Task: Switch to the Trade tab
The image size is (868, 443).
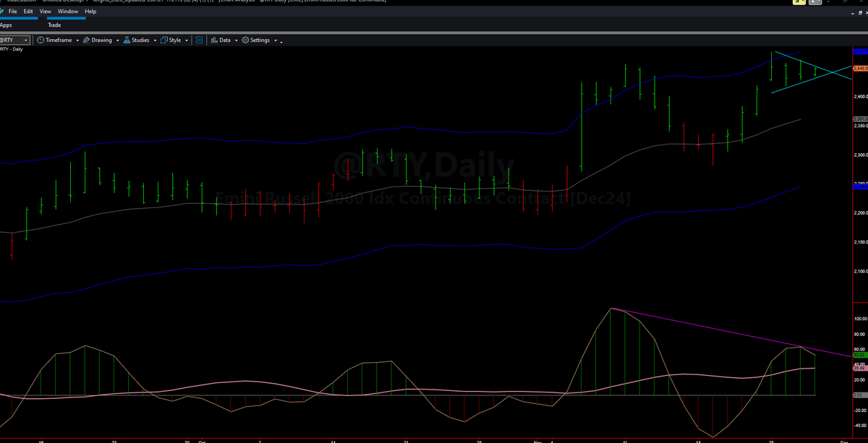Action: click(54, 25)
